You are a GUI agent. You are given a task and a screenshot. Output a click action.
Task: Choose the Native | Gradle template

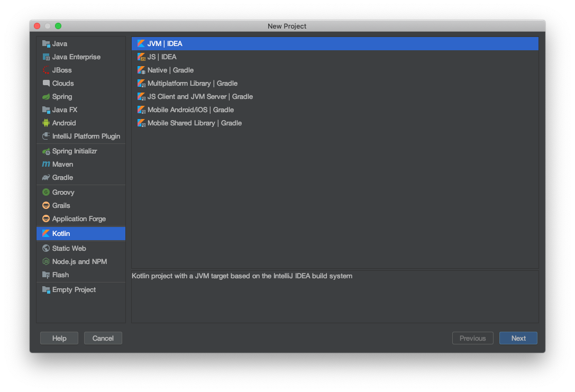point(335,70)
